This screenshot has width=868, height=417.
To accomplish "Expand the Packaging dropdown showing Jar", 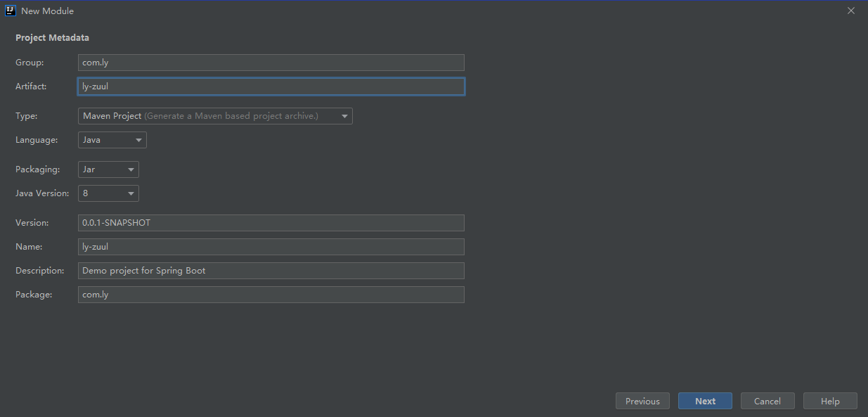I will click(108, 169).
